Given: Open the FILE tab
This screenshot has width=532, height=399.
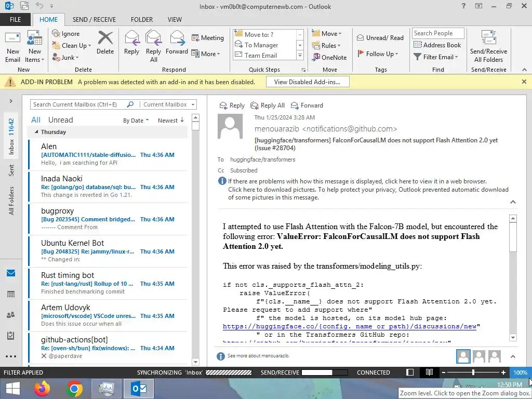Looking at the screenshot, I should pos(15,20).
